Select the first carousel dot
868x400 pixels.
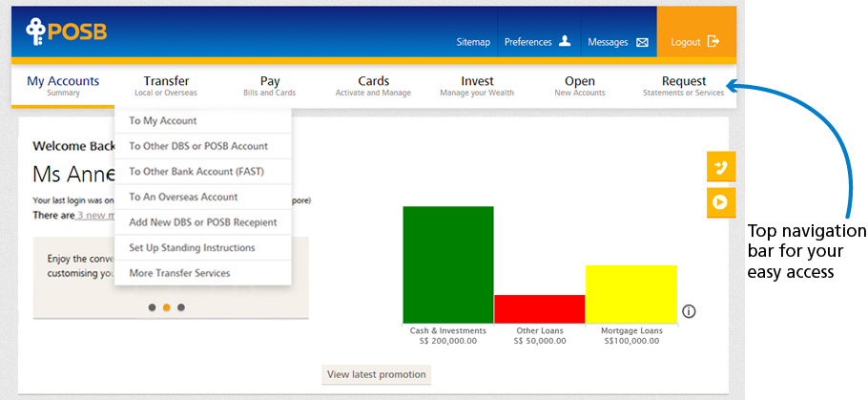coord(152,307)
